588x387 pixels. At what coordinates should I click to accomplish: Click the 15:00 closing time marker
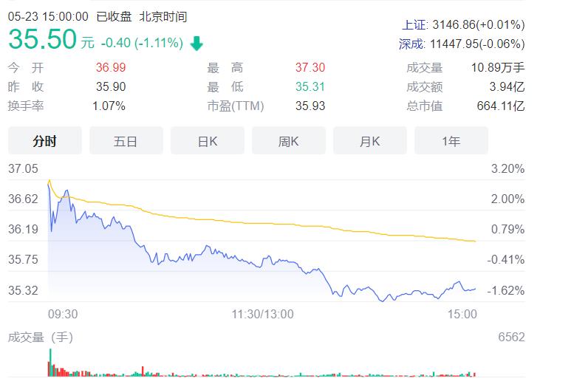(463, 314)
